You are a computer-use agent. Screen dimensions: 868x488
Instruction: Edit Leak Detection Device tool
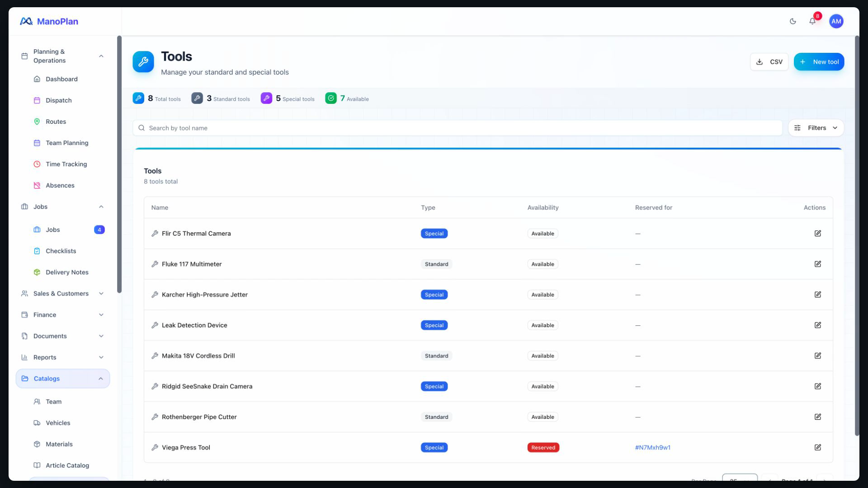point(817,325)
